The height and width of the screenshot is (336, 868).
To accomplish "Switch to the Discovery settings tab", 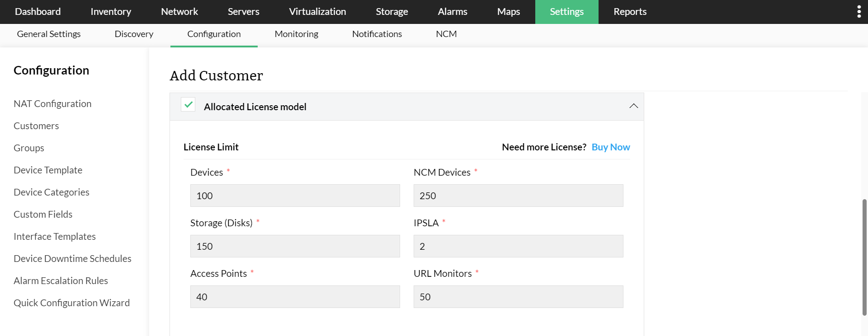I will coord(134,34).
